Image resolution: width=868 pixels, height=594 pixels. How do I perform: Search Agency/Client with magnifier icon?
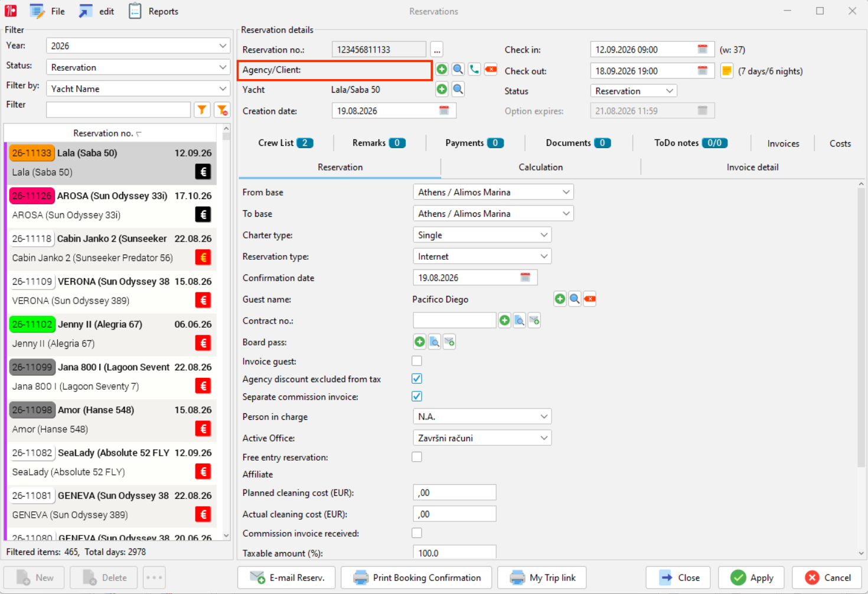(458, 70)
